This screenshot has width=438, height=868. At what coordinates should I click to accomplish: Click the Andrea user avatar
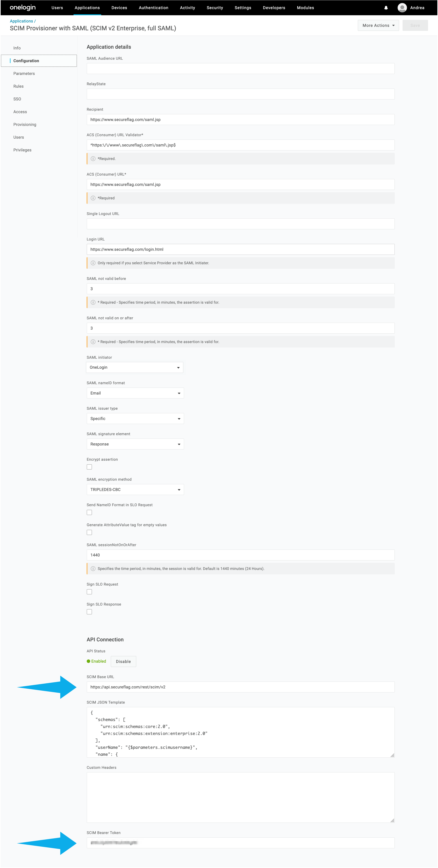[402, 8]
